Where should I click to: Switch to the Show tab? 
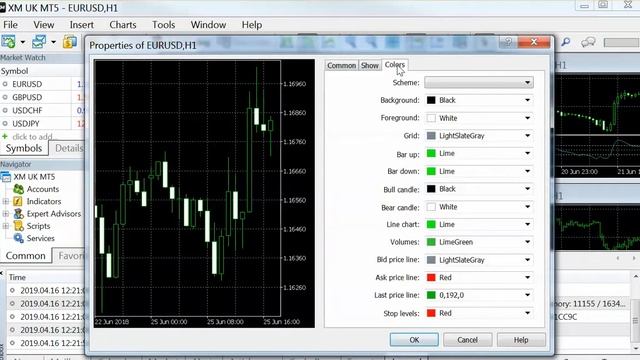(370, 65)
